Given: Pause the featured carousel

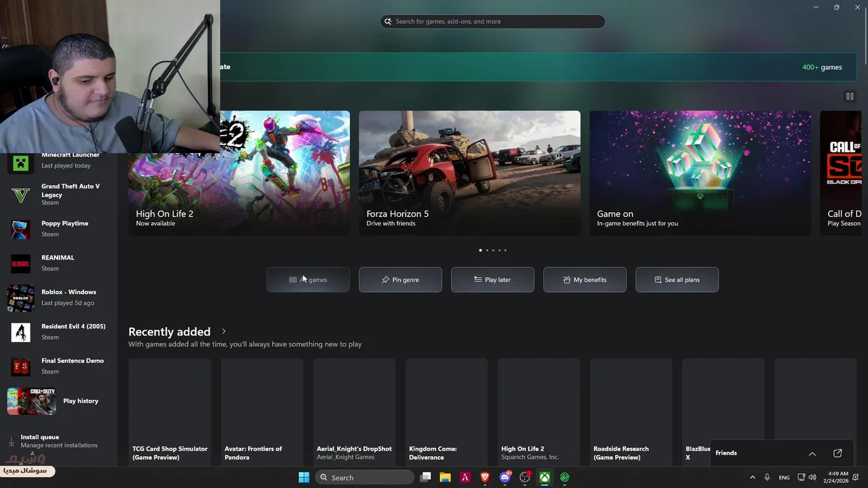Looking at the screenshot, I should [x=850, y=96].
